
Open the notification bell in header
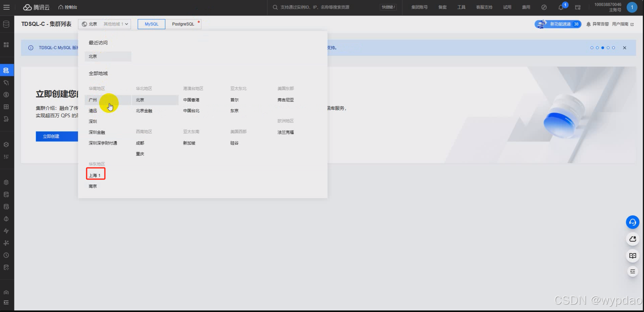pyautogui.click(x=561, y=7)
